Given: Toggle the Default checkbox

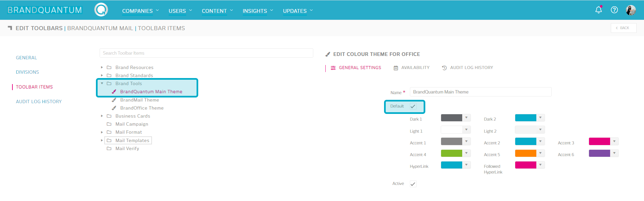Looking at the screenshot, I should click(413, 107).
